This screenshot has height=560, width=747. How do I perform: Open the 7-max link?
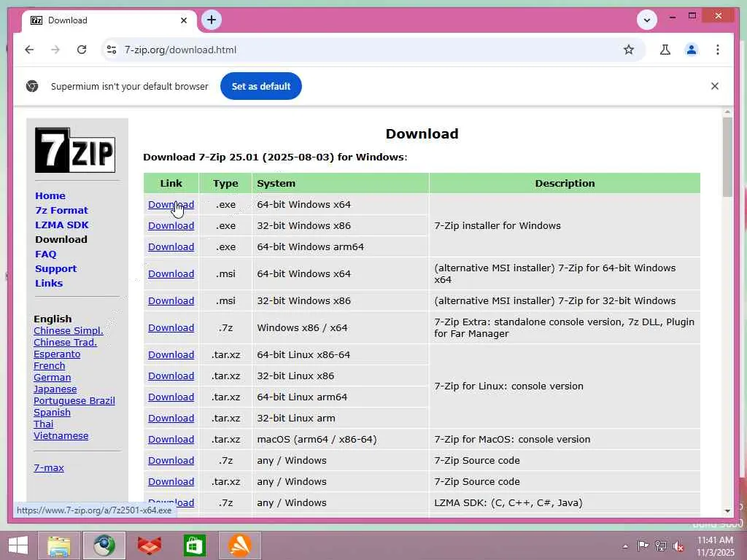[x=49, y=467]
